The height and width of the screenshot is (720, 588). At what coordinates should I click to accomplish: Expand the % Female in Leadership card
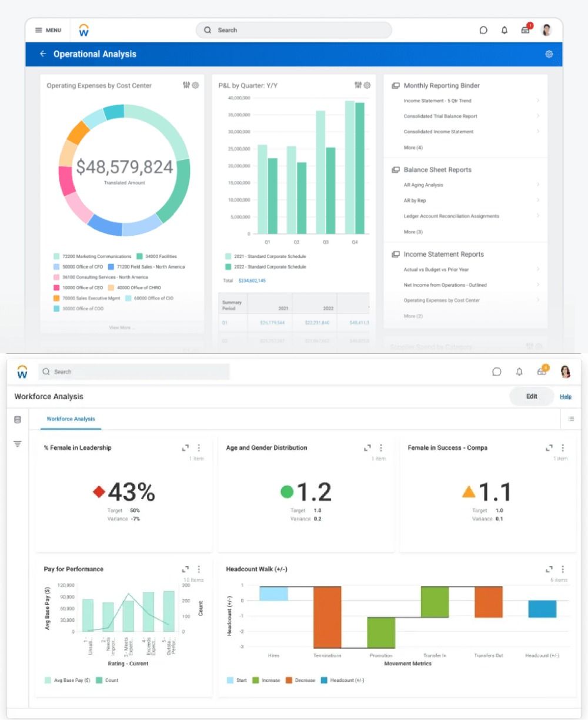pos(185,448)
